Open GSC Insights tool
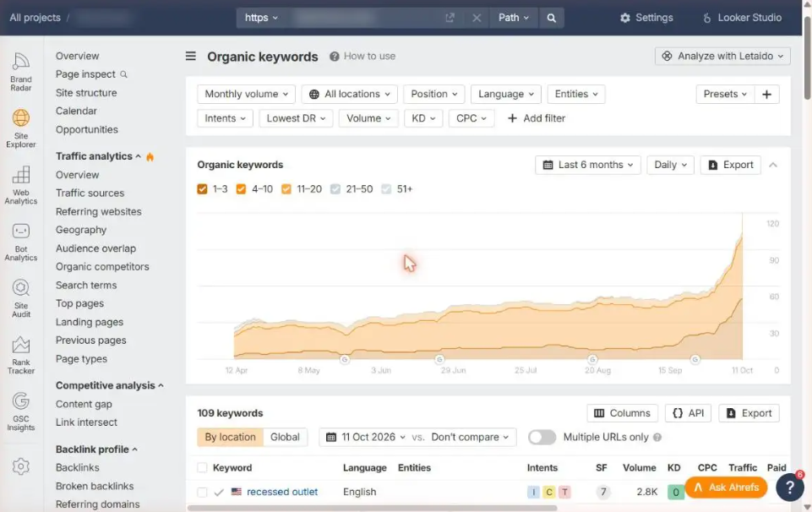 [21, 411]
